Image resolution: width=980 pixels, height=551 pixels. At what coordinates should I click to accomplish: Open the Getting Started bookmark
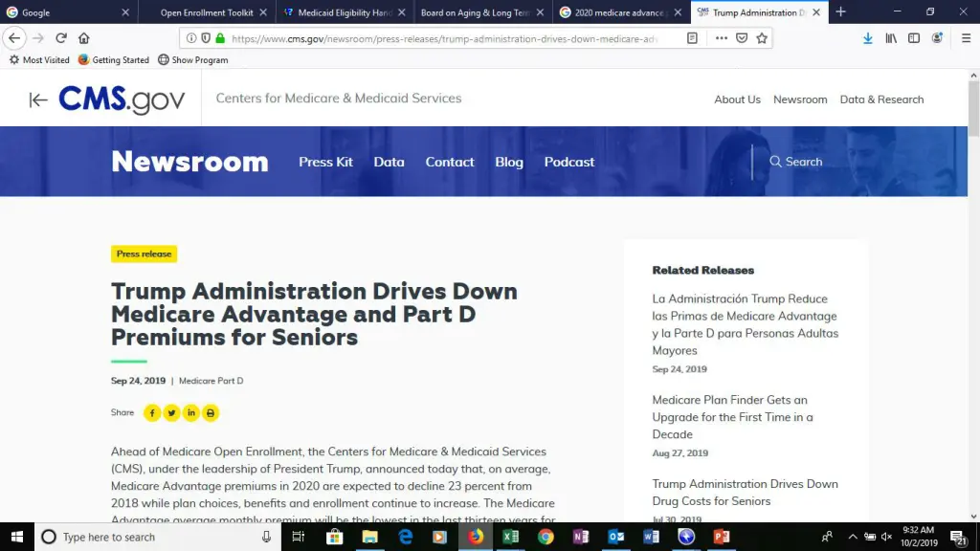pyautogui.click(x=114, y=60)
